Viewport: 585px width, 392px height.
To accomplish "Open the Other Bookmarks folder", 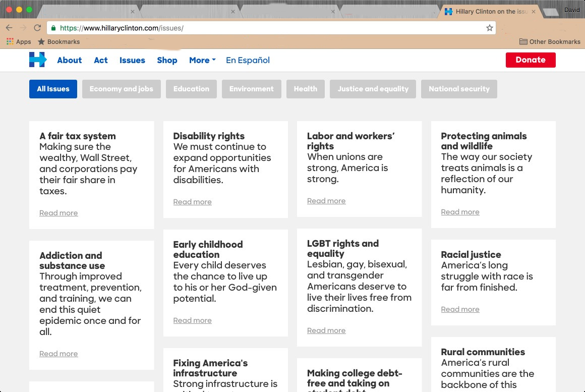I will coord(550,41).
